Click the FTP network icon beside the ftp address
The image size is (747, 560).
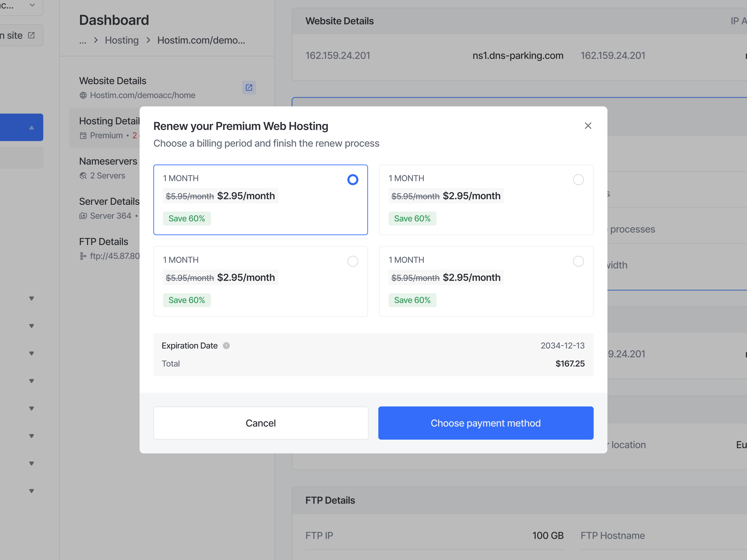coord(83,256)
